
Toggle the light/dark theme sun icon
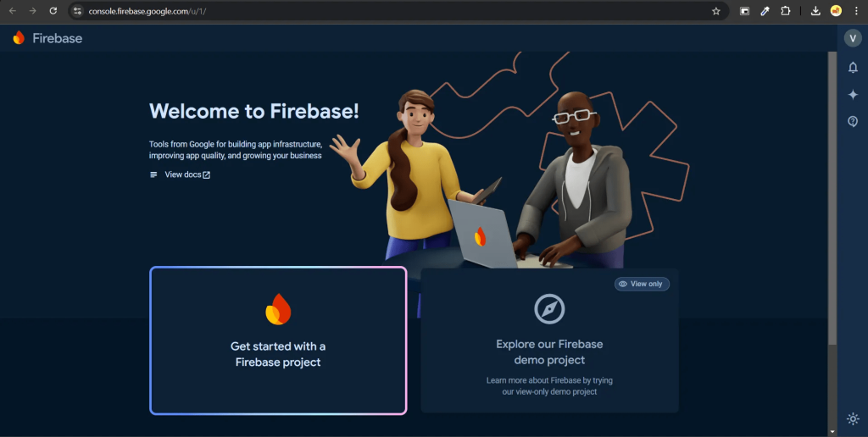click(853, 418)
